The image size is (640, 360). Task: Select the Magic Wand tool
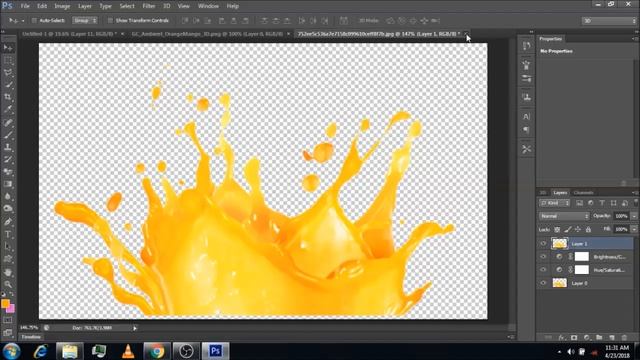8,85
